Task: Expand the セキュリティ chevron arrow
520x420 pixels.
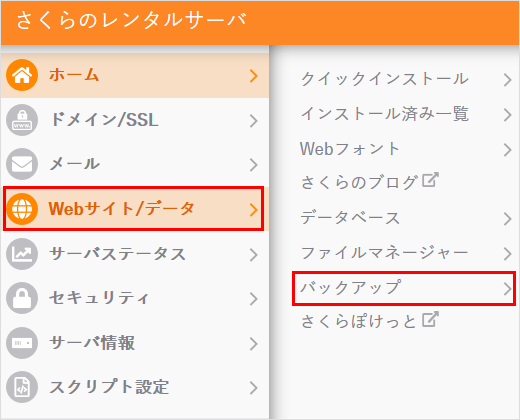Action: 254,299
